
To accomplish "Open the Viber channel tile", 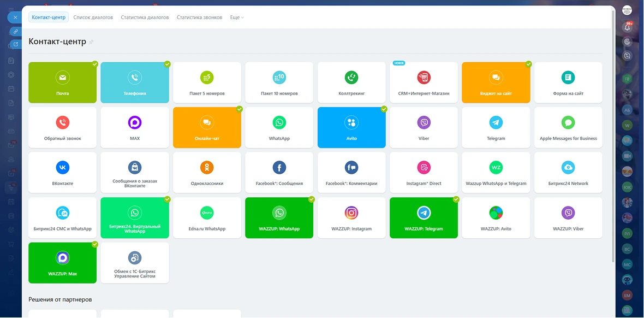I will [x=424, y=127].
